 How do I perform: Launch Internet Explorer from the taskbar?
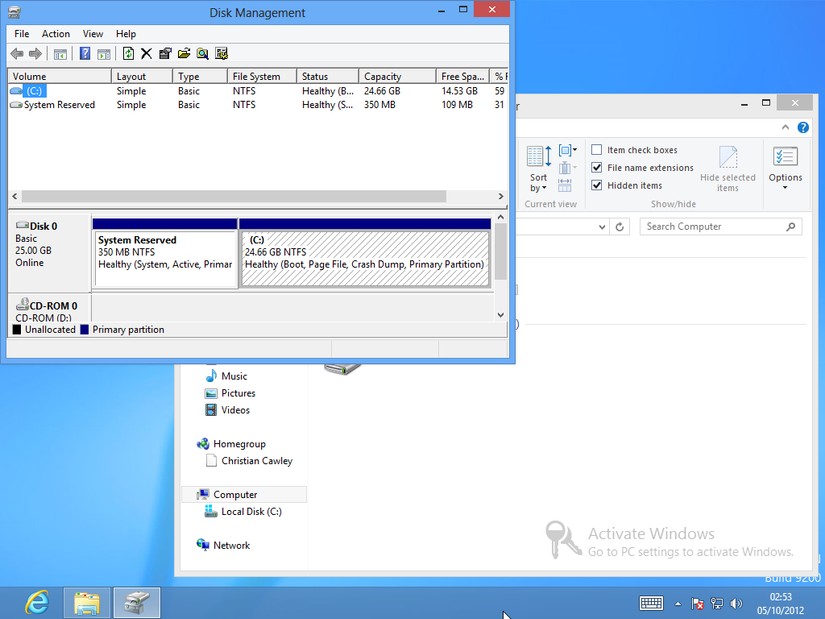pyautogui.click(x=37, y=603)
